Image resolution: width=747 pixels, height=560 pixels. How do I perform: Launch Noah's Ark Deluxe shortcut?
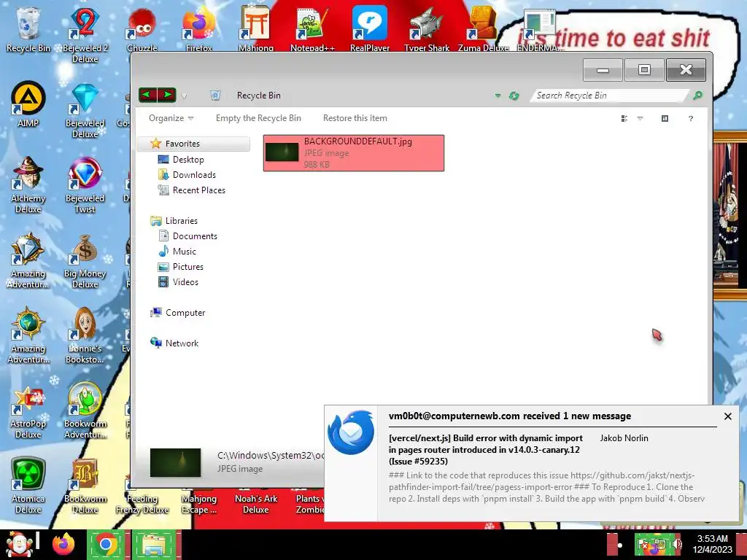pos(256,503)
